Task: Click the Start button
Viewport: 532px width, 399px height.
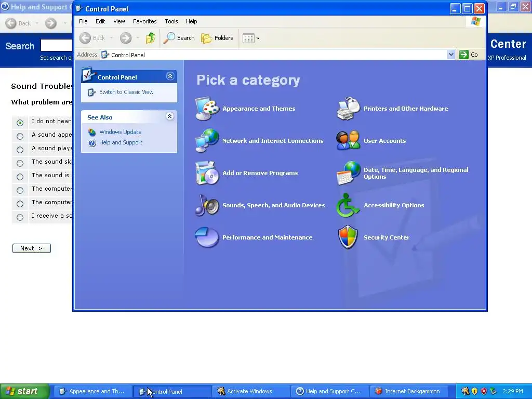Action: point(24,392)
